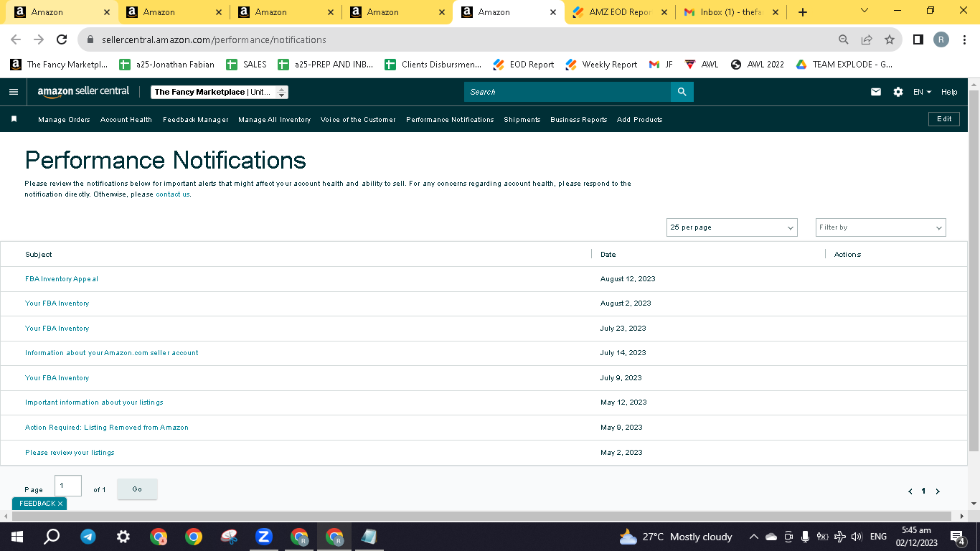Open the Chrome side panel icon
The width and height of the screenshot is (980, 551).
coord(918,40)
